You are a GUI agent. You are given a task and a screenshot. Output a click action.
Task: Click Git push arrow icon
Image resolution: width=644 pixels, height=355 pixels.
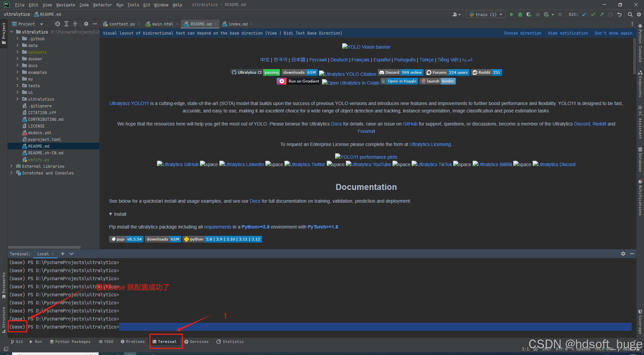click(602, 14)
